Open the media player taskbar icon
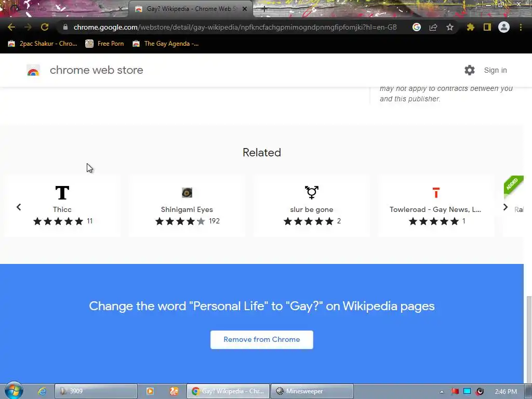The height and width of the screenshot is (399, 532). coord(150,391)
